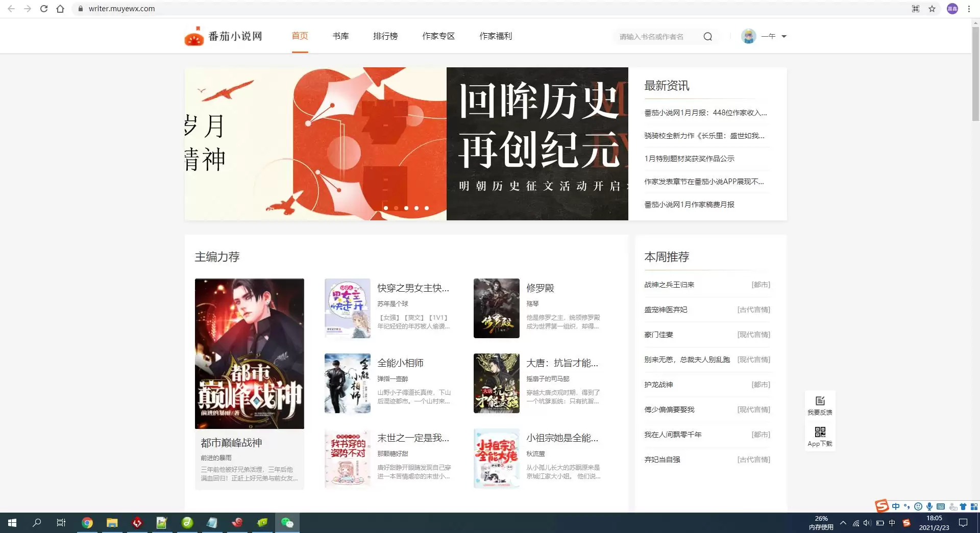
Task: Click the 番茄小说网 tomato logo
Action: click(194, 36)
